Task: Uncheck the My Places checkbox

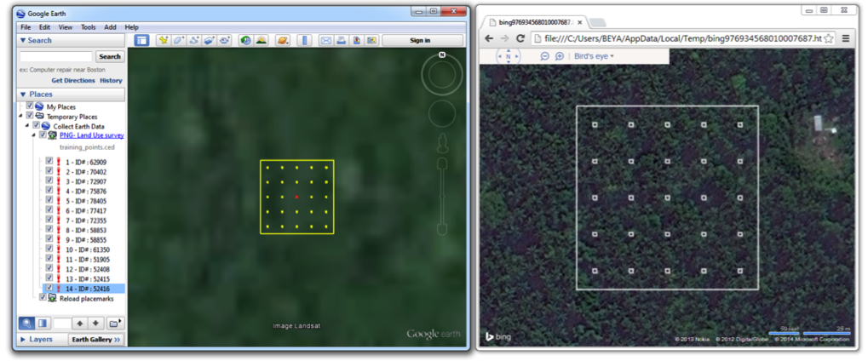Action: 30,106
